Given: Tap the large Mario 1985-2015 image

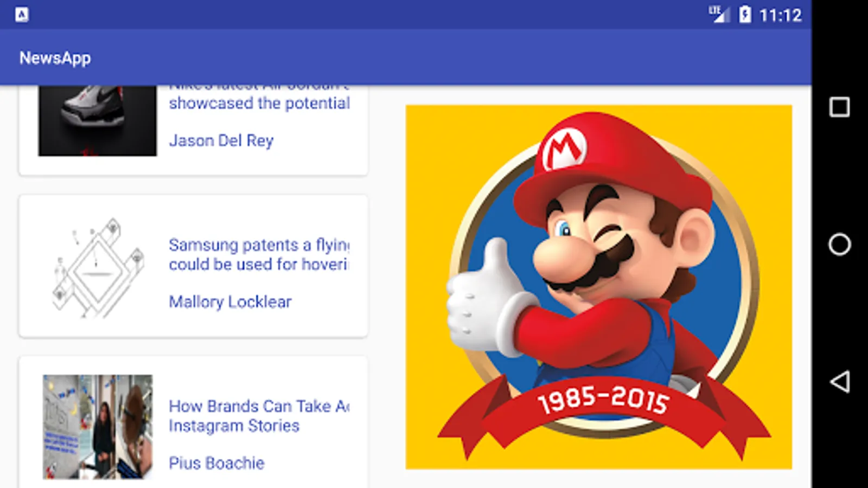Looking at the screenshot, I should pos(598,287).
